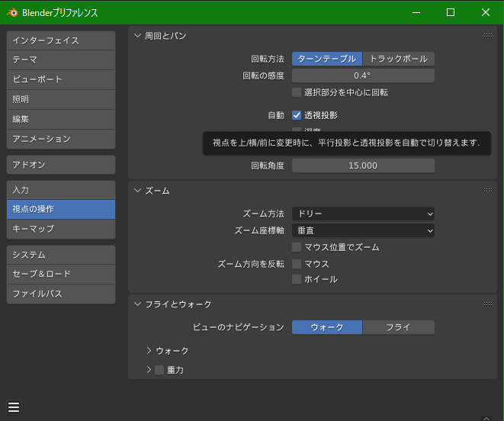This screenshot has height=421, width=504.
Task: Open 編集 preferences tab
Action: [x=61, y=119]
